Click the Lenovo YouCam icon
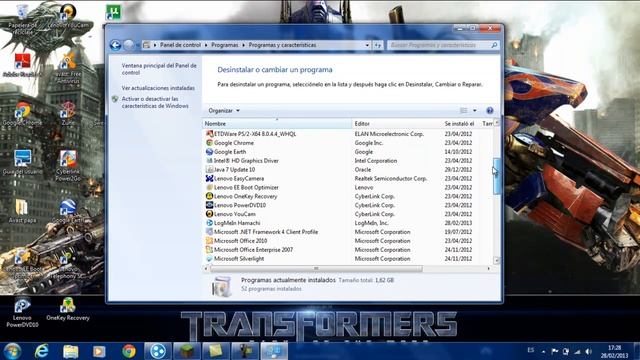Viewport: 640px width, 360px height. 209,214
